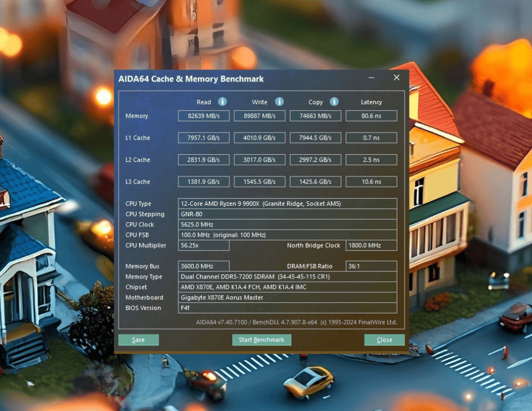
Task: Open the Copy info icon
Action: click(x=334, y=102)
